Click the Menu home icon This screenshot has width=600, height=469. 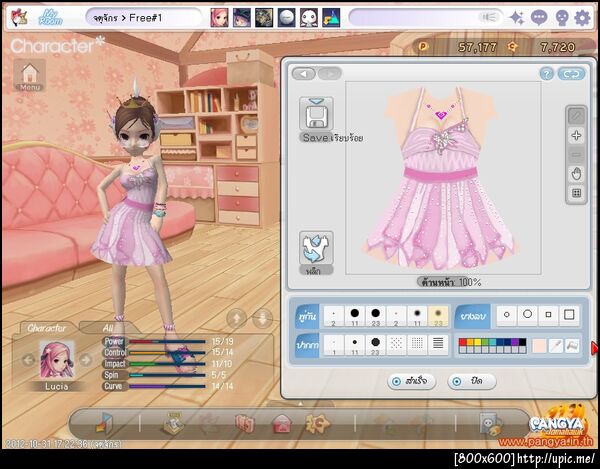(30, 75)
